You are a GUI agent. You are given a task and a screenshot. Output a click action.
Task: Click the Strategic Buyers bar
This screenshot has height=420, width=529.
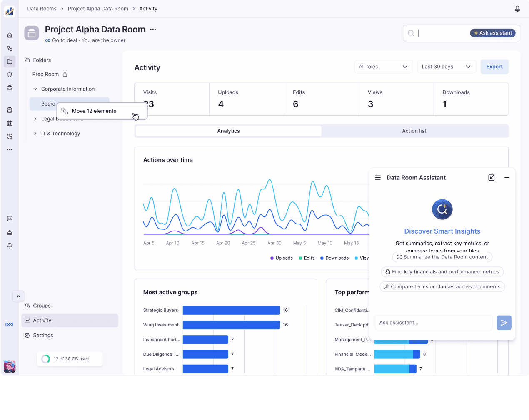click(231, 310)
